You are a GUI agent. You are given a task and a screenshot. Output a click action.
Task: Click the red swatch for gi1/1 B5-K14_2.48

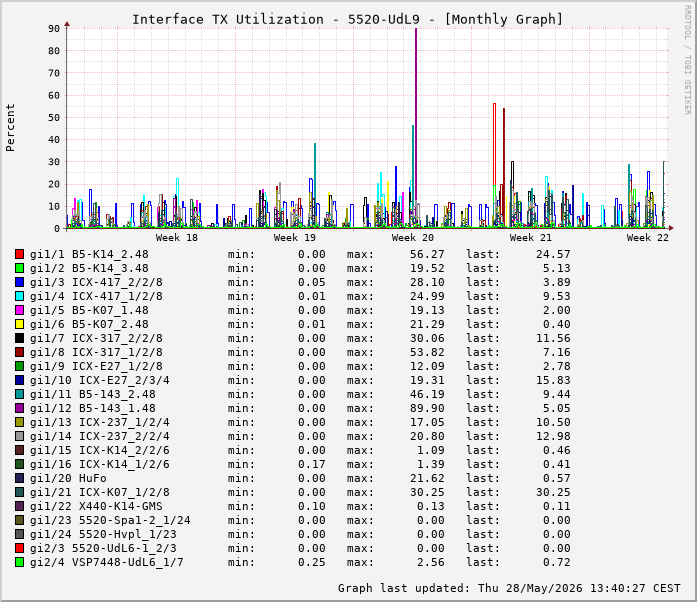pos(20,254)
